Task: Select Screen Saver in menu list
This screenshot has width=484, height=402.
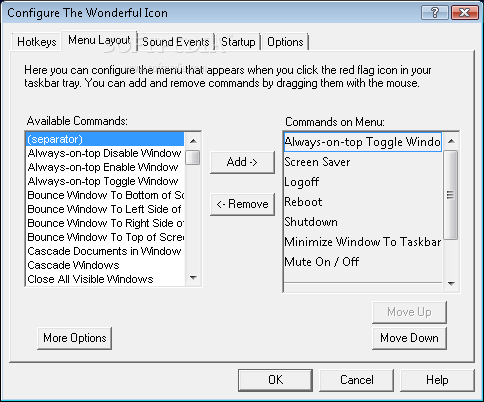Action: (363, 162)
